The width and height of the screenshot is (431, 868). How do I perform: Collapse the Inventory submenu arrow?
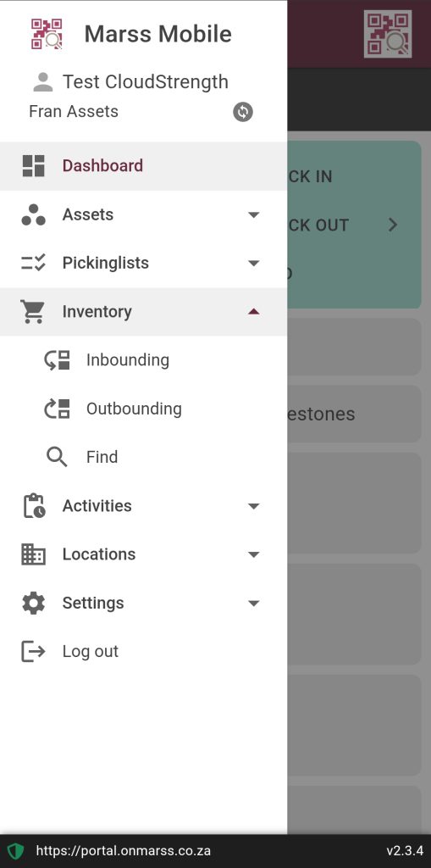point(254,312)
